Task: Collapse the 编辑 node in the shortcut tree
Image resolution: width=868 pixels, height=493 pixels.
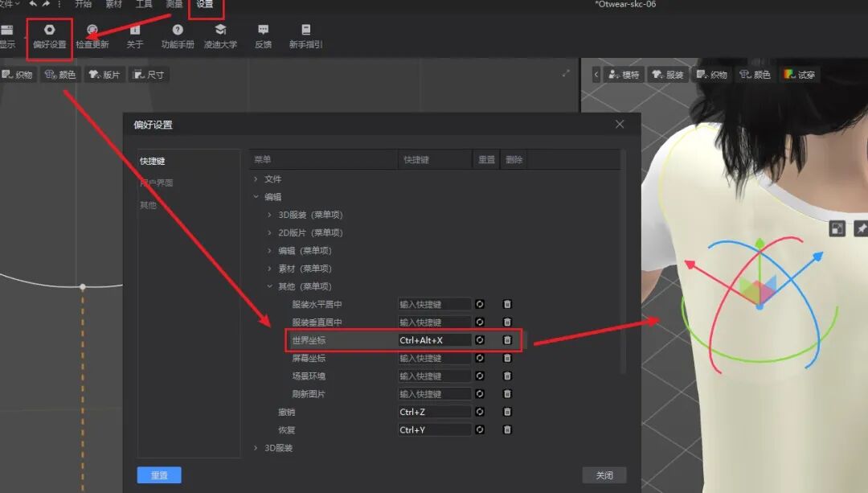Action: tap(257, 196)
